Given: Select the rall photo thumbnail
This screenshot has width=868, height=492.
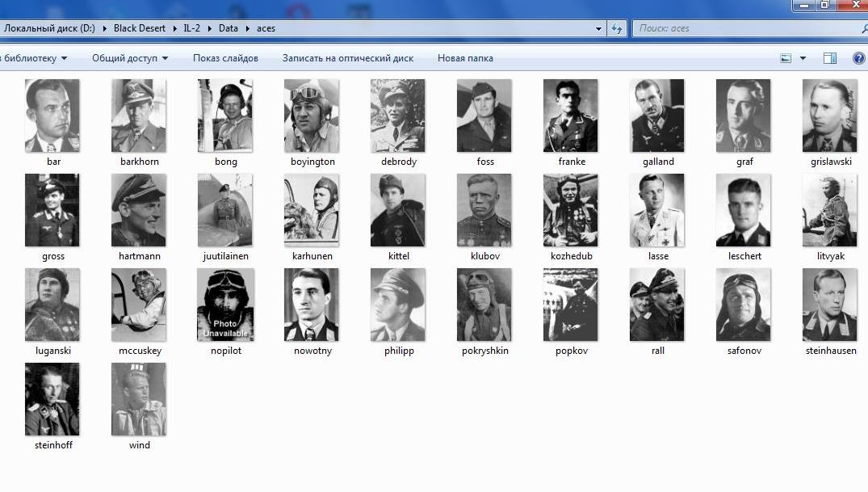Looking at the screenshot, I should click(657, 305).
